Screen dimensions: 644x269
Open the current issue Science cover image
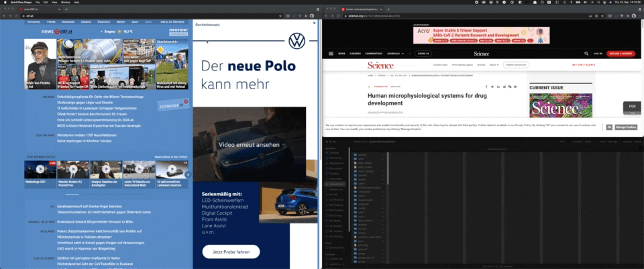pyautogui.click(x=561, y=105)
